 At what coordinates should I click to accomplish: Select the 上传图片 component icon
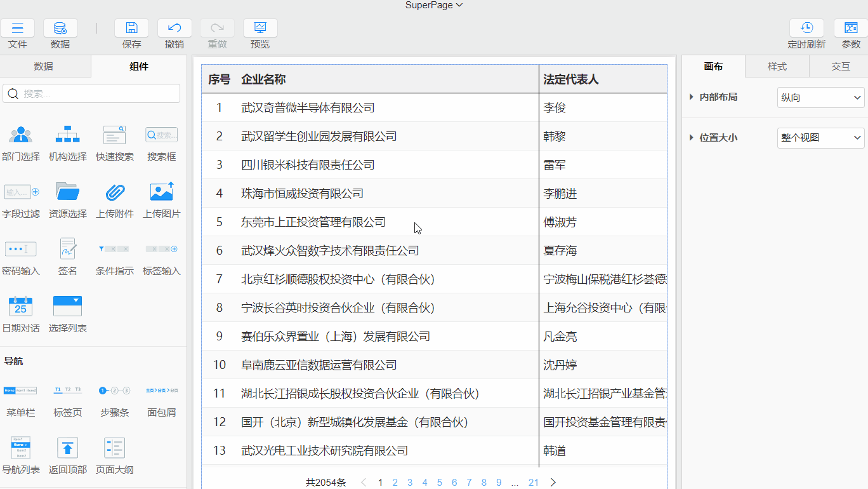tap(162, 192)
